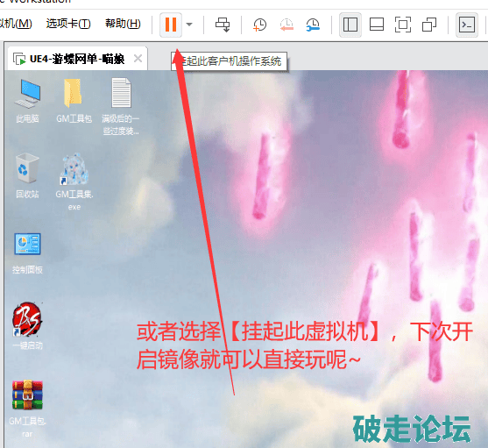Image resolution: width=488 pixels, height=448 pixels.
Task: Close the UE4 virtual machine tab
Action: [x=138, y=58]
